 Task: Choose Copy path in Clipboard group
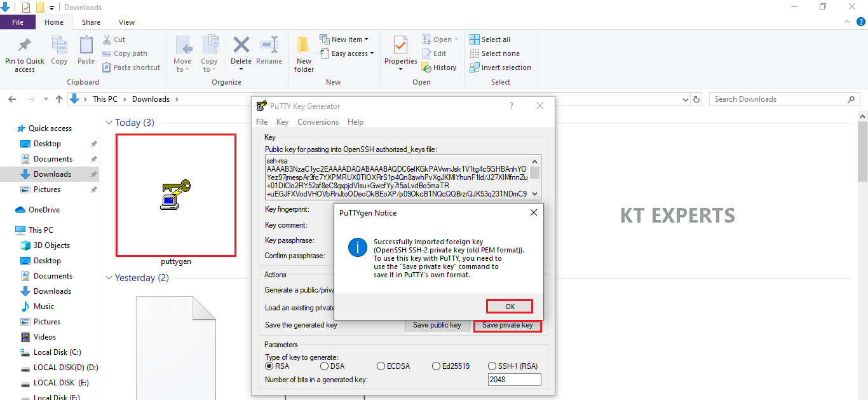(125, 53)
